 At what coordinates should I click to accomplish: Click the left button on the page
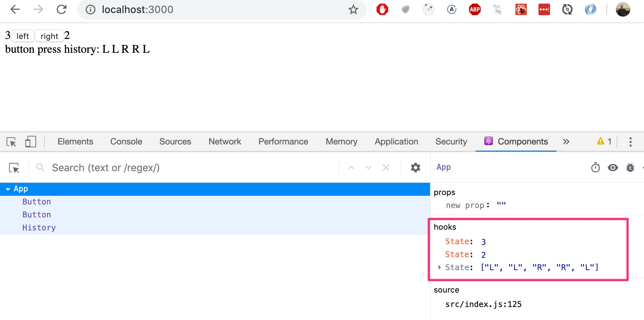point(23,36)
